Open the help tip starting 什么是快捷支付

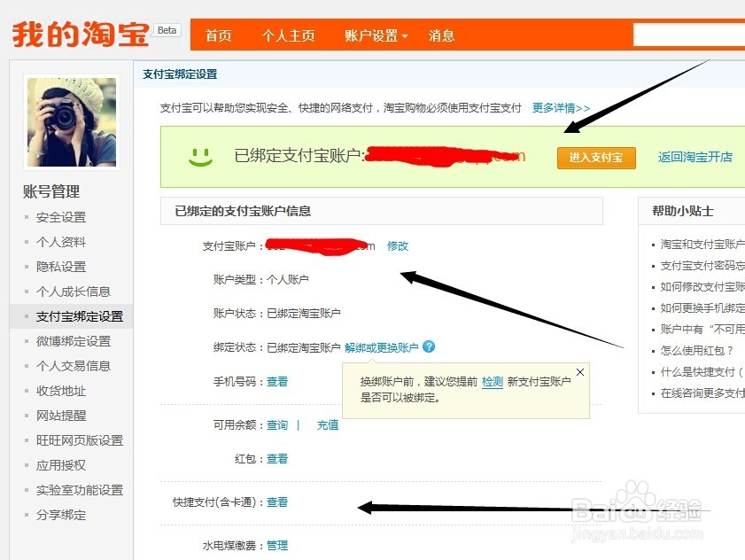(702, 372)
